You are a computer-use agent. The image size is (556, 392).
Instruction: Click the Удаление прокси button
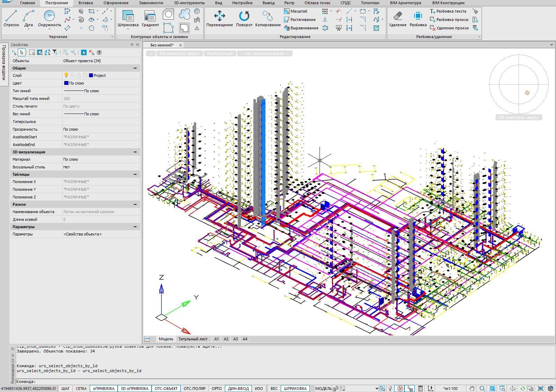(x=449, y=28)
